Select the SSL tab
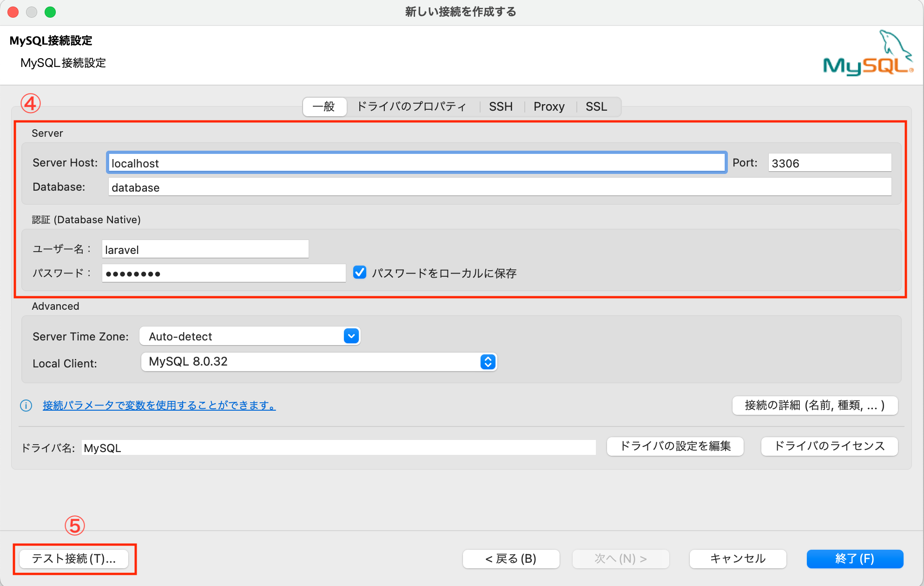 click(x=596, y=107)
